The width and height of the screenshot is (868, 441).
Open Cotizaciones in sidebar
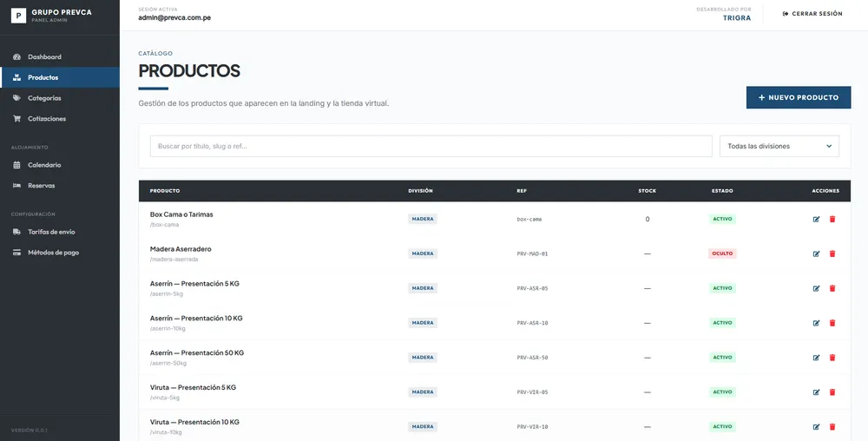coord(60,118)
